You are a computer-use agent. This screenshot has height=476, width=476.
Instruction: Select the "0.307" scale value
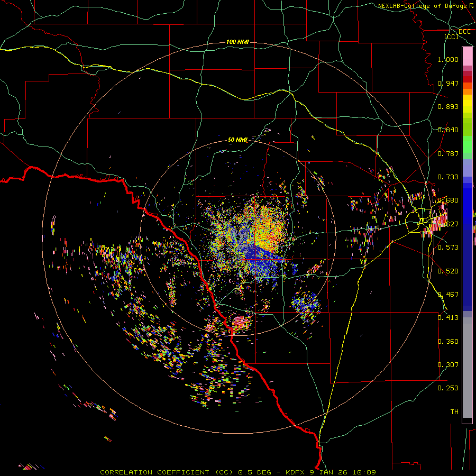(x=448, y=365)
